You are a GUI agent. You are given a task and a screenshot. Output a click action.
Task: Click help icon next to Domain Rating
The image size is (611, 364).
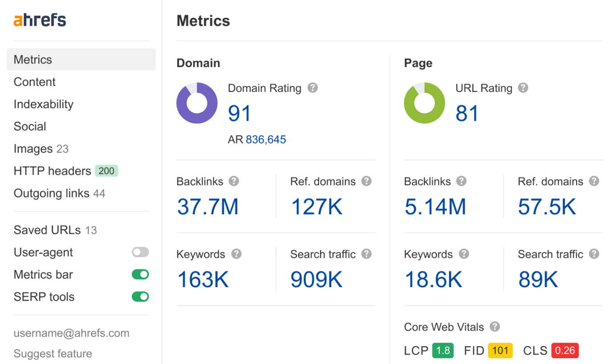click(x=313, y=88)
